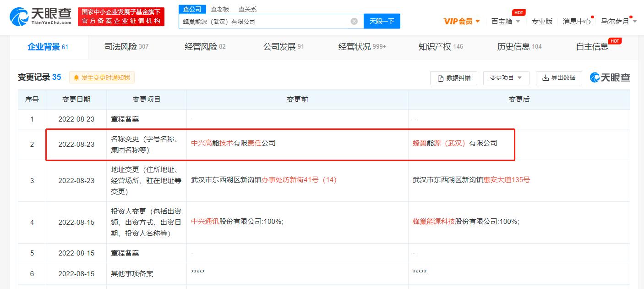644x289 pixels.
Task: Click 章程备案 in row 5
Action: point(125,253)
